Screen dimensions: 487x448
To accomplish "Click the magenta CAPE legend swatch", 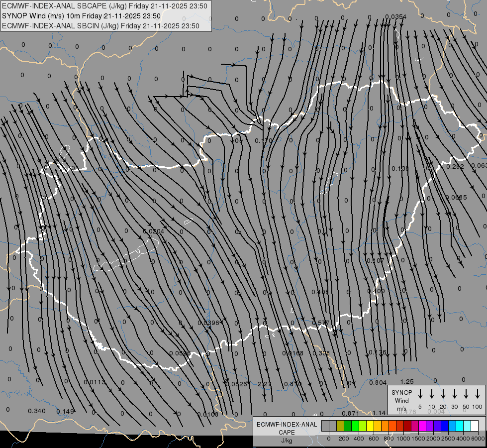I will coord(422,426).
